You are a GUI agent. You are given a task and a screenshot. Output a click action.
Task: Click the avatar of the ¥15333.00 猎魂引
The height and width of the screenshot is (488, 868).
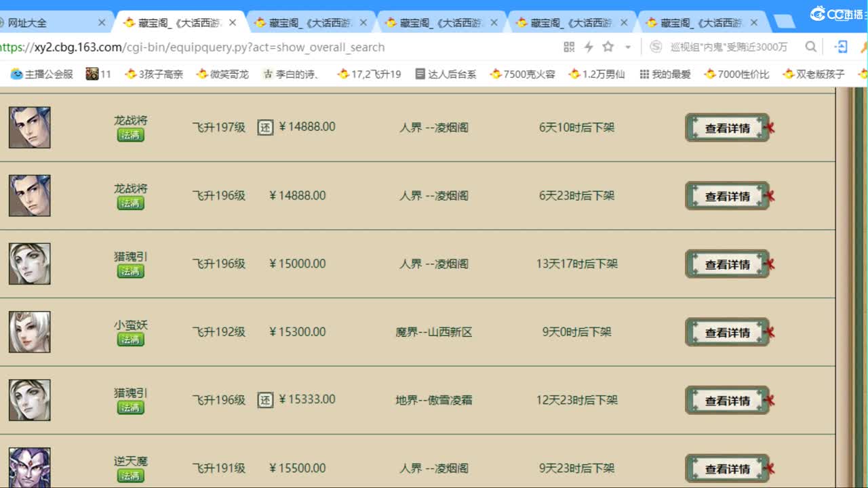(x=30, y=400)
